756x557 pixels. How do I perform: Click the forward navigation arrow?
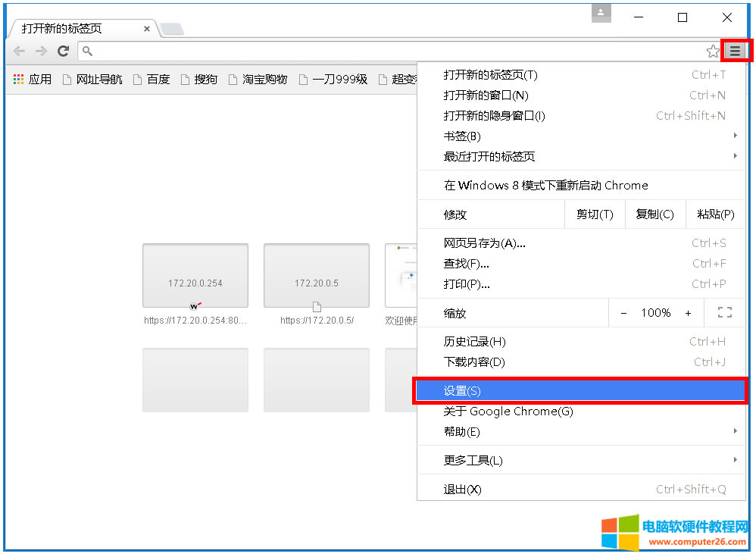[41, 52]
